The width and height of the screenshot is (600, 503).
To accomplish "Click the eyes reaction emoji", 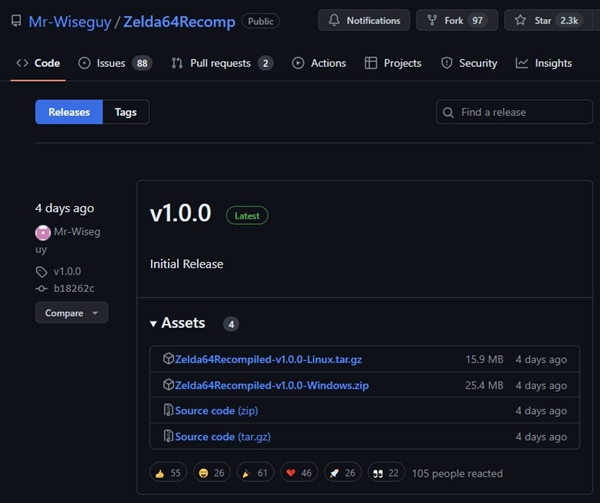I will (x=381, y=473).
